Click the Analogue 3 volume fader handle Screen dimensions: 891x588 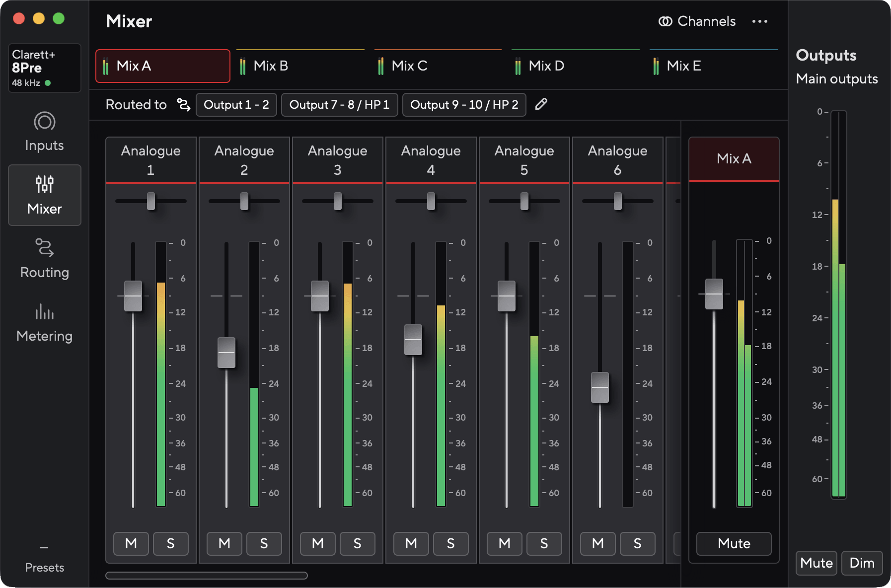320,296
